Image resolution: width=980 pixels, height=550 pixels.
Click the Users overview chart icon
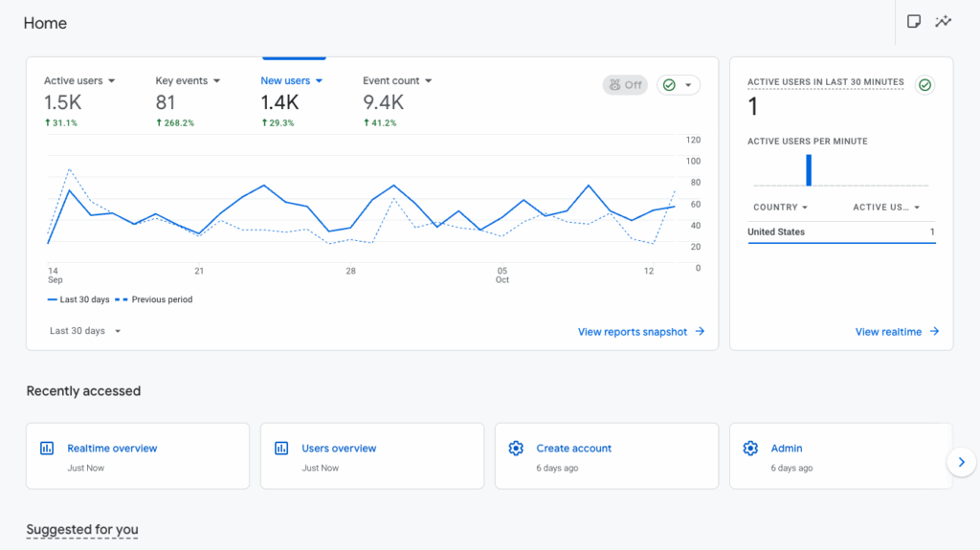(x=281, y=448)
